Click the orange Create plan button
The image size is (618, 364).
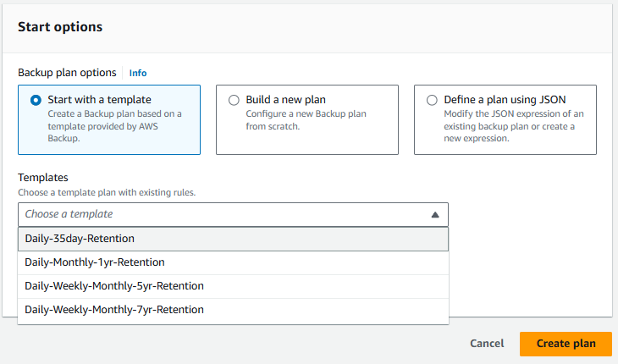click(x=566, y=344)
